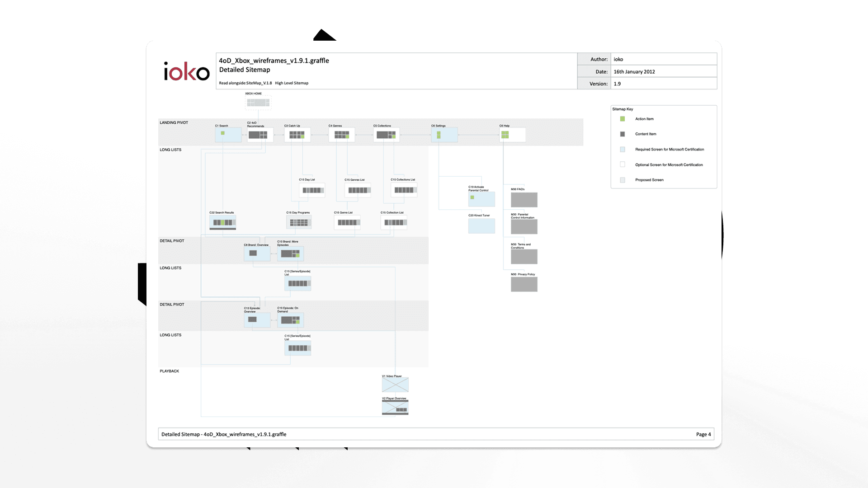Image resolution: width=868 pixels, height=488 pixels.
Task: Click the ioko logo
Action: click(x=186, y=71)
